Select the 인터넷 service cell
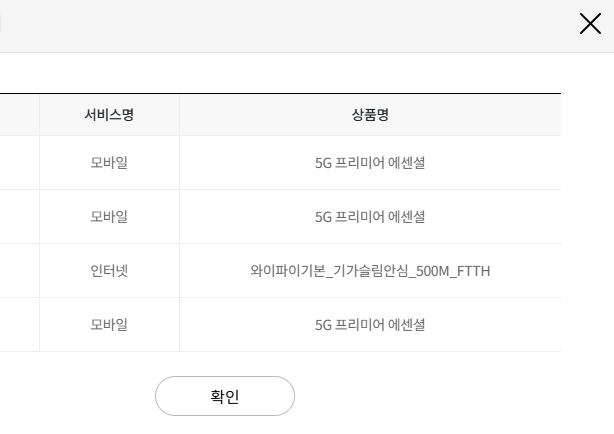614x434 pixels. tap(109, 270)
